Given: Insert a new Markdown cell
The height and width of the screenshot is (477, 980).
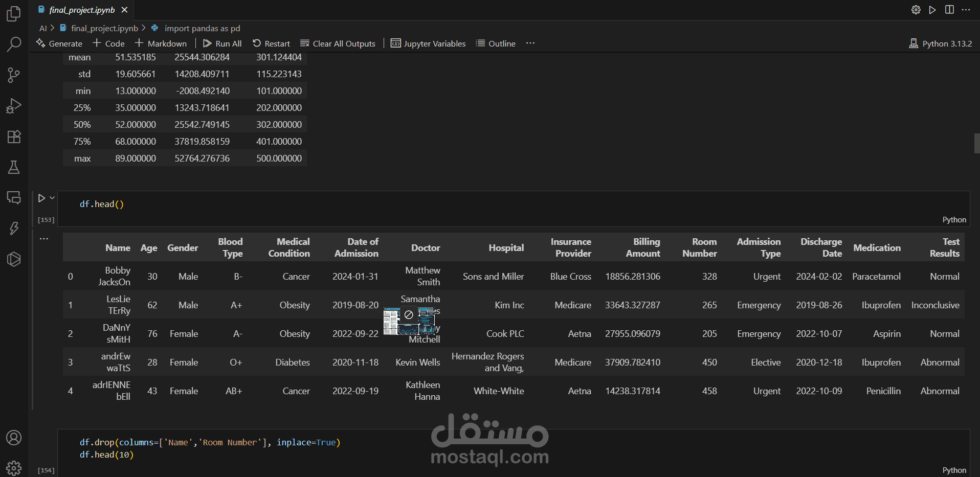Looking at the screenshot, I should 161,43.
